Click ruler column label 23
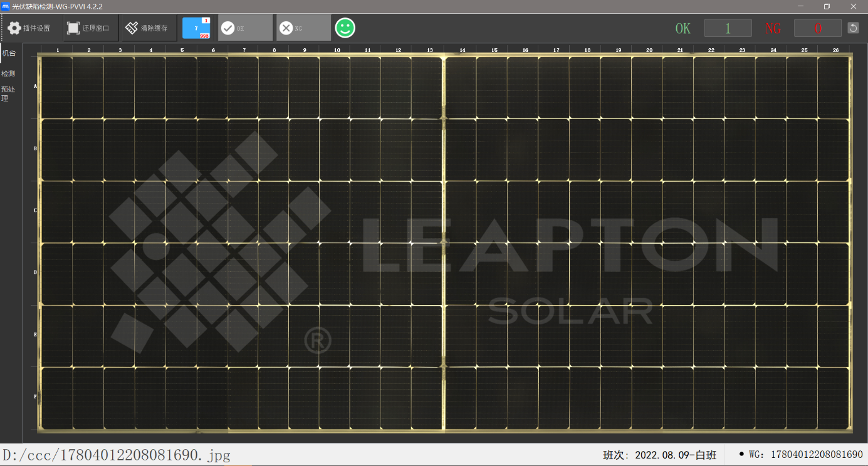The image size is (868, 466). pos(742,49)
